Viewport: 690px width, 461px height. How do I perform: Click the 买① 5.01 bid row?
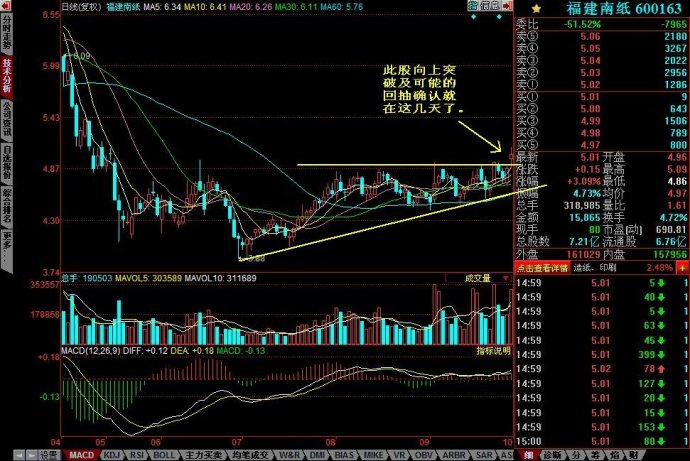pos(602,96)
